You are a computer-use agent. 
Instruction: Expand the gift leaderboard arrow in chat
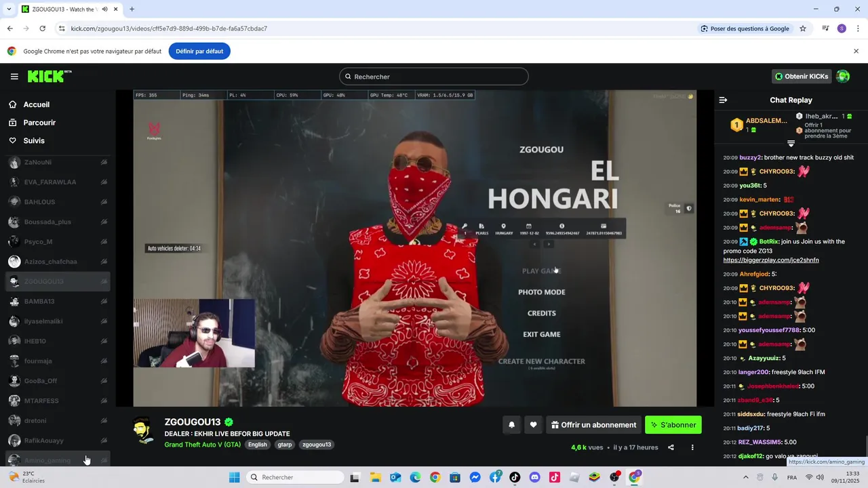[791, 144]
